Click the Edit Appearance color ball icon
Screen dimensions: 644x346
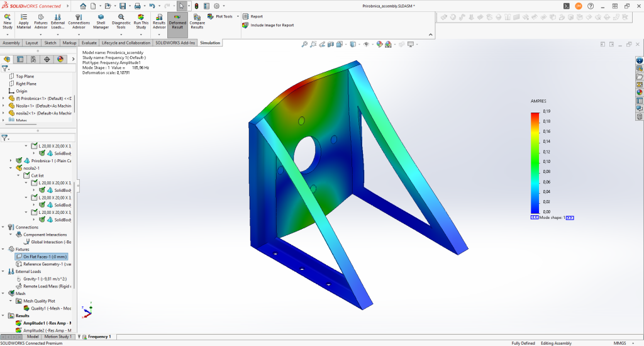(x=379, y=45)
